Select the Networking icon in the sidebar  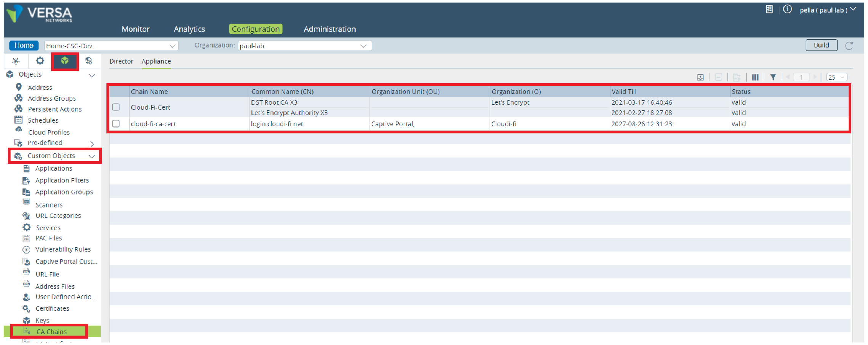click(16, 61)
